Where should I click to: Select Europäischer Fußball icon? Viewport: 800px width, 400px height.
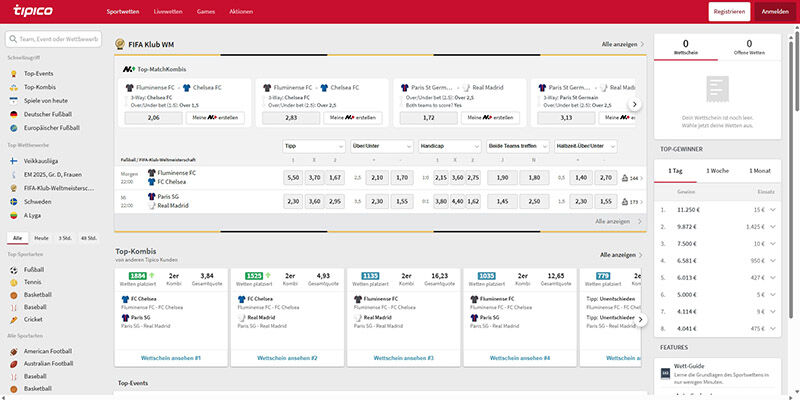(14, 128)
